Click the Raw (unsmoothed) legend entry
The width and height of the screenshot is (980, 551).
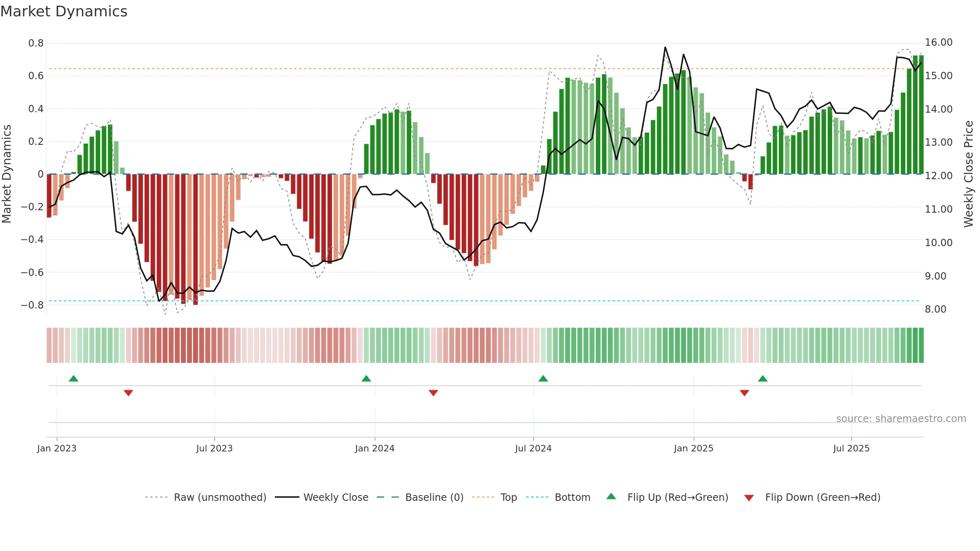(206, 497)
